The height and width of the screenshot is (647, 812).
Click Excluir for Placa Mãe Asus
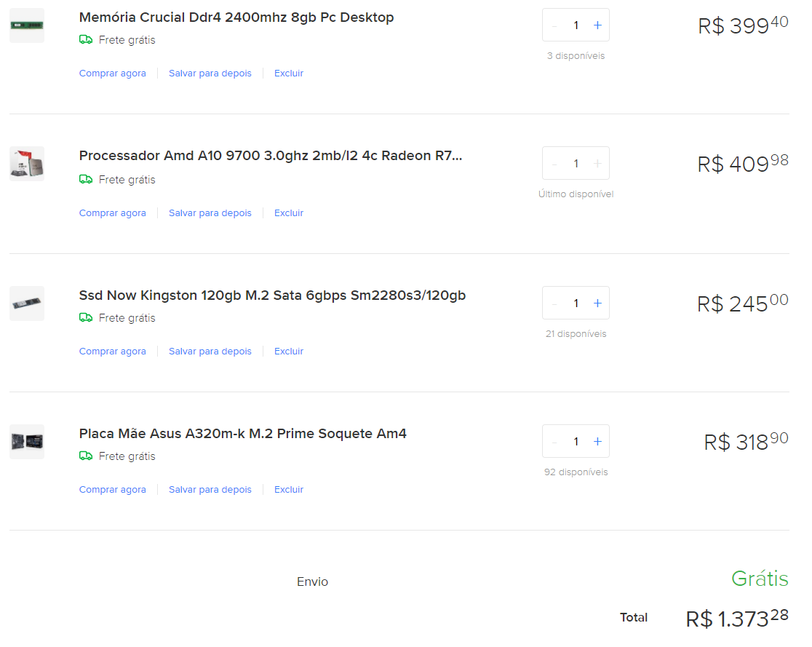point(288,490)
